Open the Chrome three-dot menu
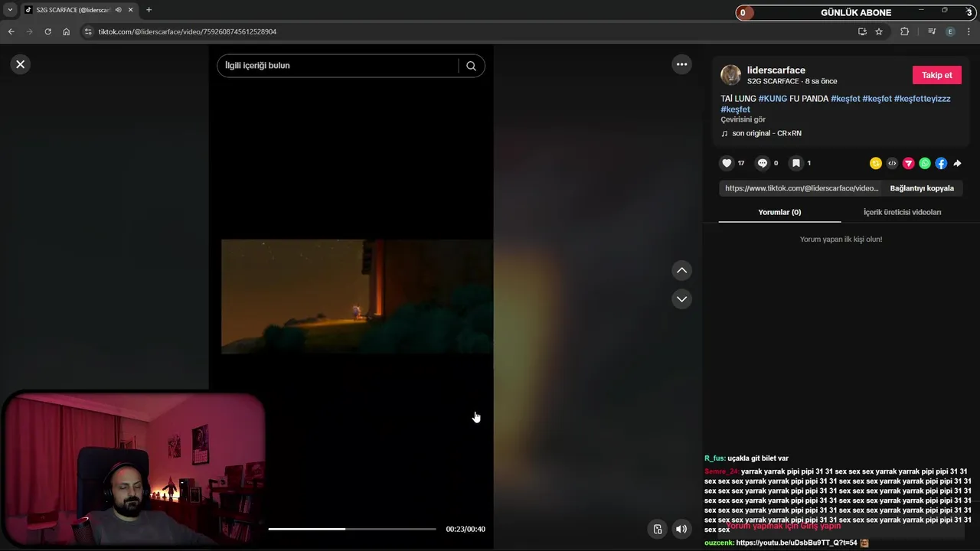This screenshot has width=980, height=551. 969,31
